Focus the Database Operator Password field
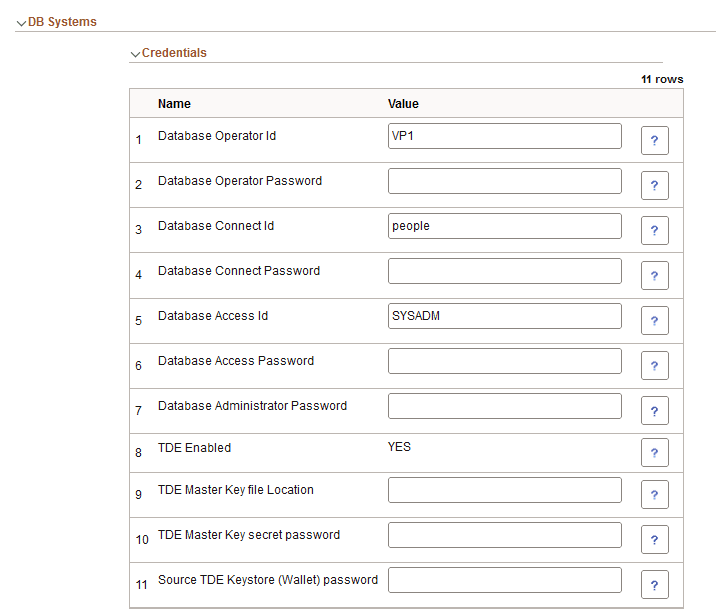716x609 pixels. tap(504, 181)
